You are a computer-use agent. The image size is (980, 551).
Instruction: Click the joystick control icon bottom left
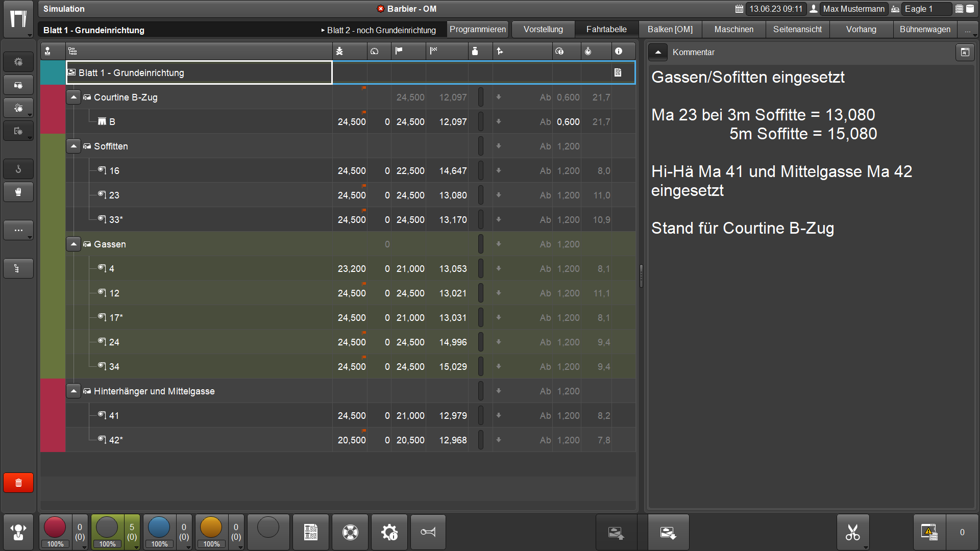coord(18,533)
